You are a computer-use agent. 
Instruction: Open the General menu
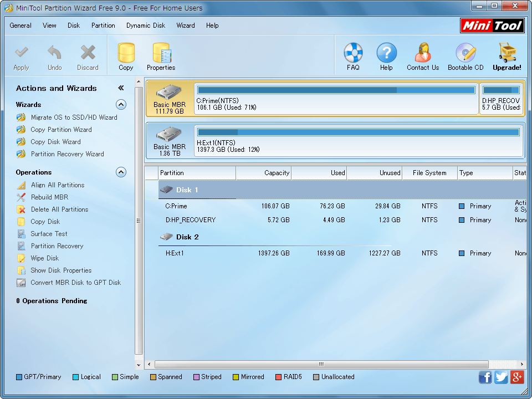21,25
